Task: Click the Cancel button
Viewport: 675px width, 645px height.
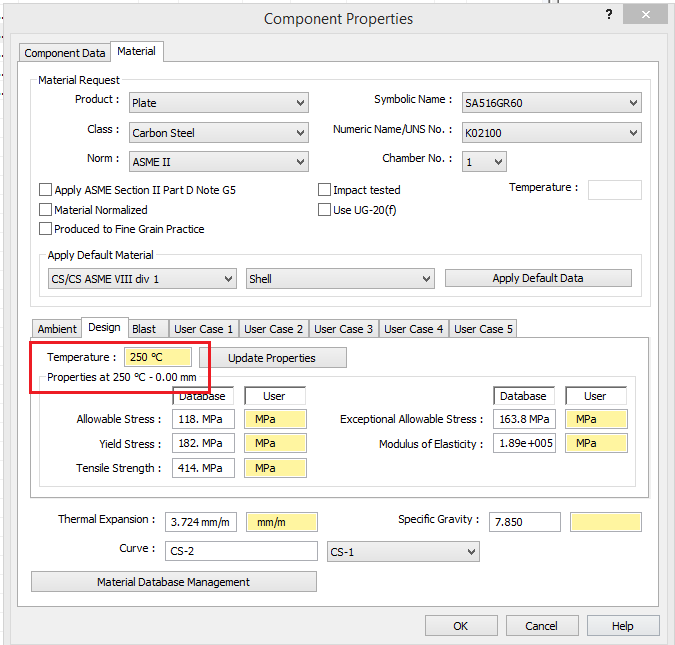Action: 542,626
